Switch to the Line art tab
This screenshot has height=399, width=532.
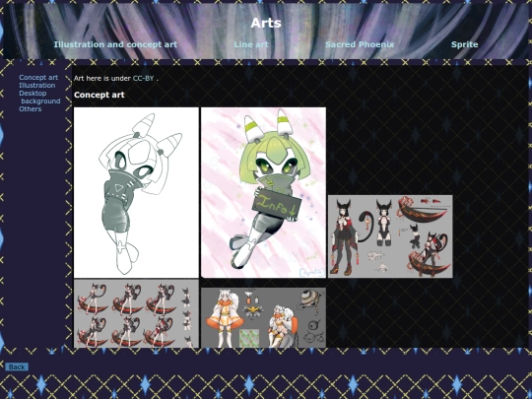pos(251,44)
